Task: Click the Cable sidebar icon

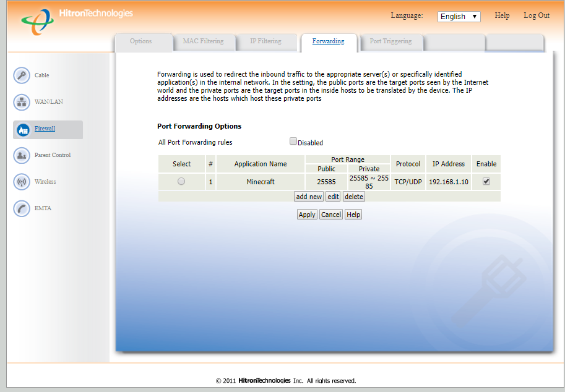Action: coord(22,75)
